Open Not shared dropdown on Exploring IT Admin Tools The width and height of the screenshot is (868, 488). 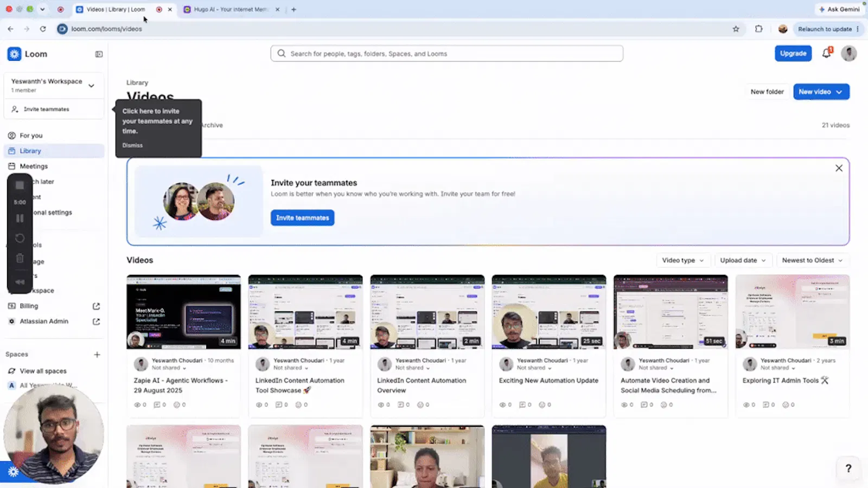point(778,368)
